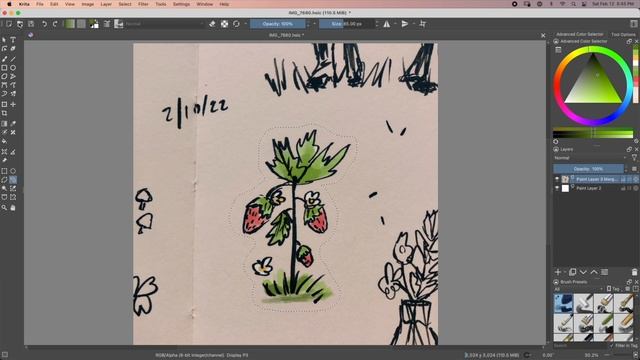Add a new paint layer
This screenshot has height=360, width=640.
(x=558, y=272)
